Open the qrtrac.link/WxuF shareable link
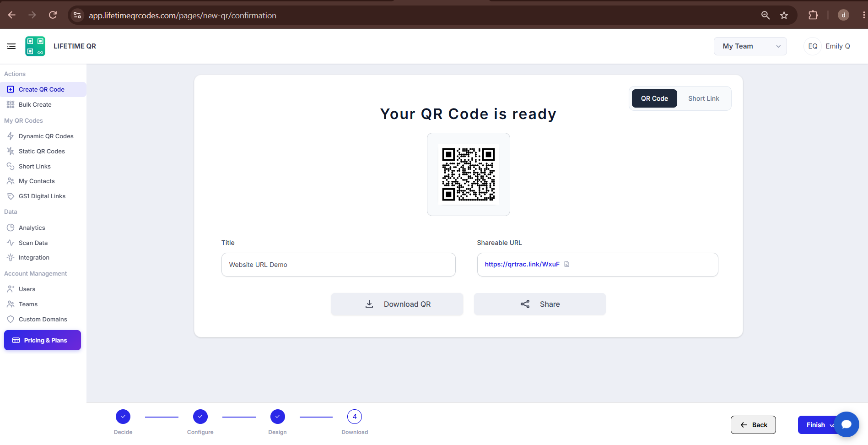This screenshot has width=868, height=445. click(522, 264)
